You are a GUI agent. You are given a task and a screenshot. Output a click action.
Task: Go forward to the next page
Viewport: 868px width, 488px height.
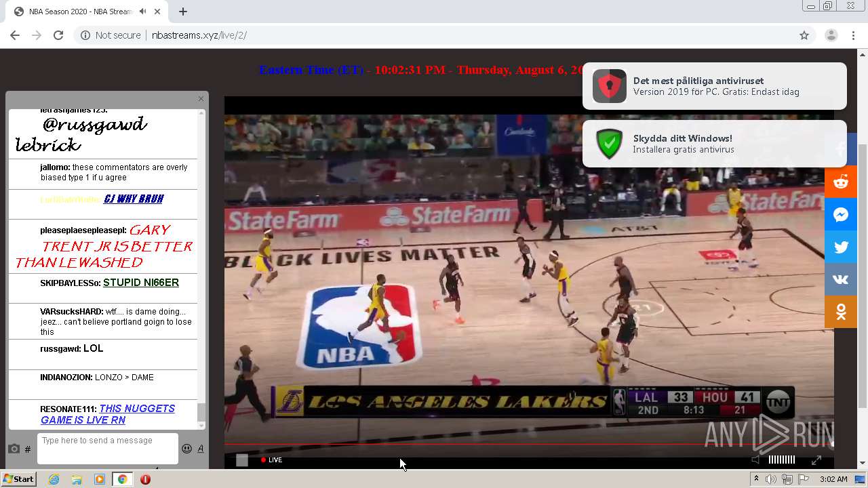[37, 35]
